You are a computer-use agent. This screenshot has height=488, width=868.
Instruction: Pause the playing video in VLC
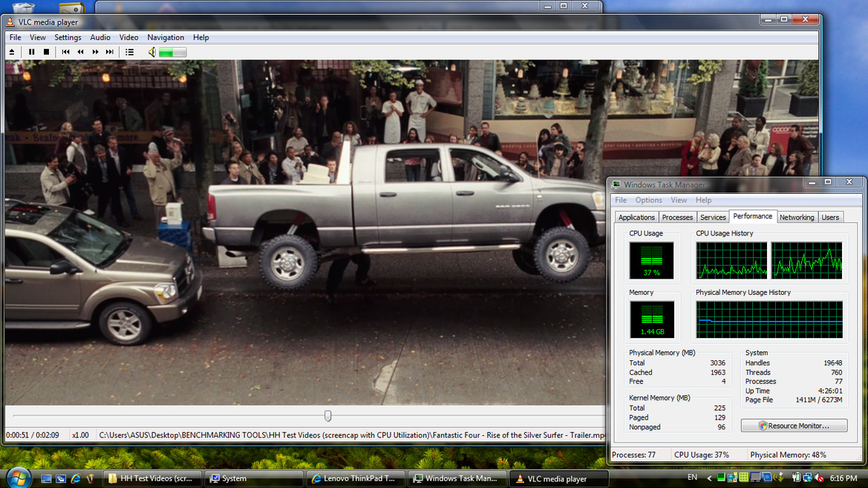31,52
